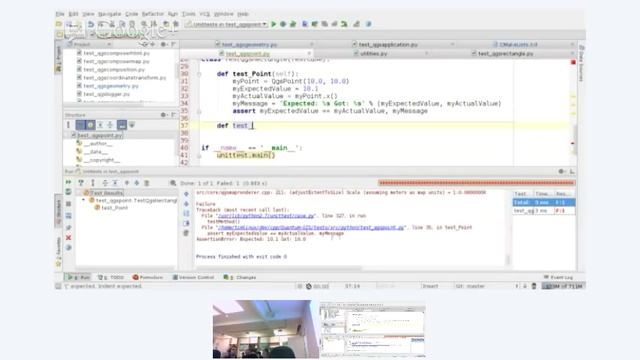The width and height of the screenshot is (640, 360).
Task: Toggle the highlighted Autoscroll button in Structure toolbar
Action: (122, 125)
